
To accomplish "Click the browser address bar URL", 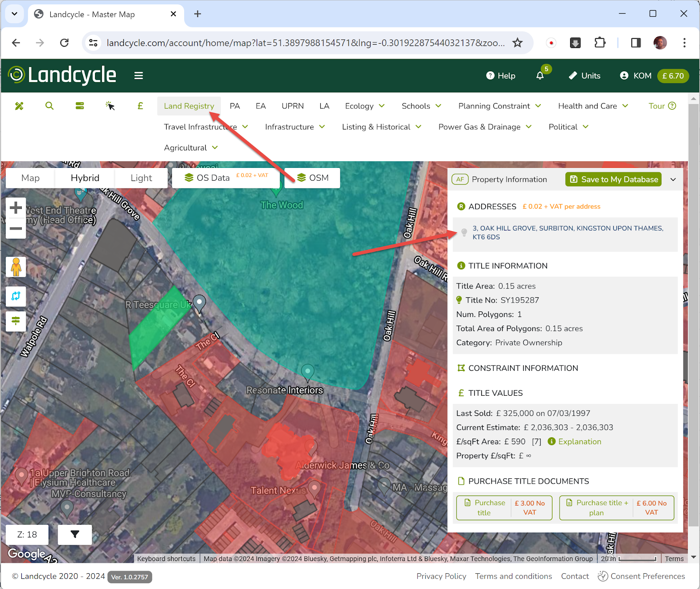I will [x=305, y=43].
